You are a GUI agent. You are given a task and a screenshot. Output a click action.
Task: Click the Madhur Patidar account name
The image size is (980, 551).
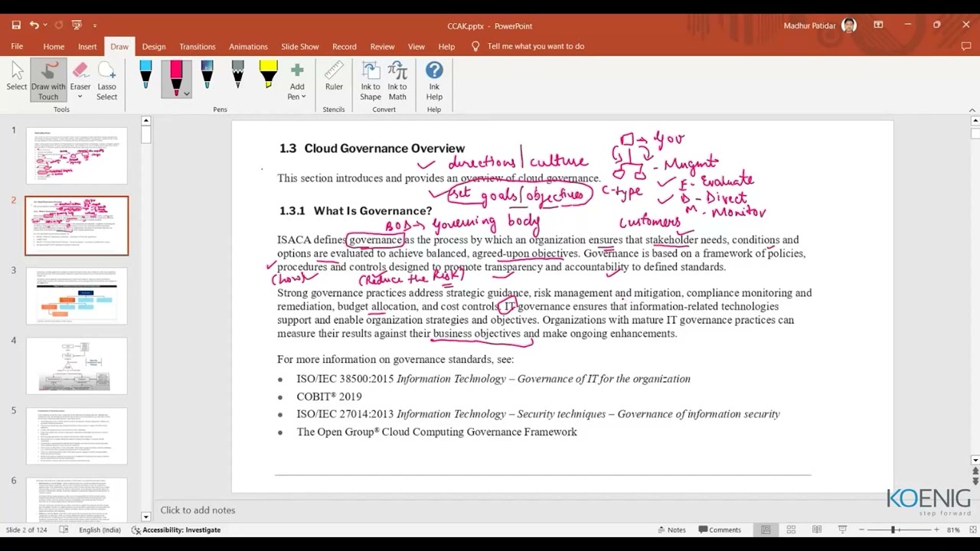click(x=810, y=26)
